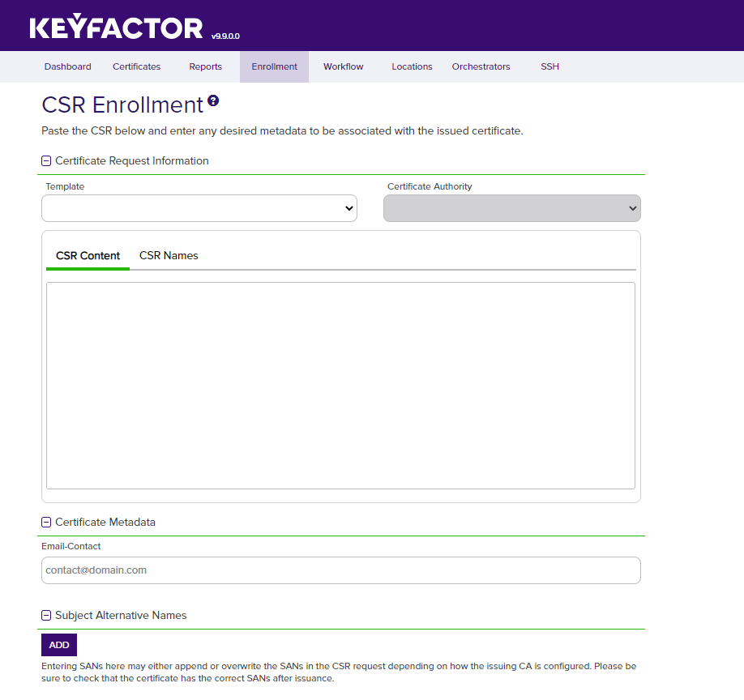
Task: Open the Enrollment menu
Action: [x=274, y=66]
